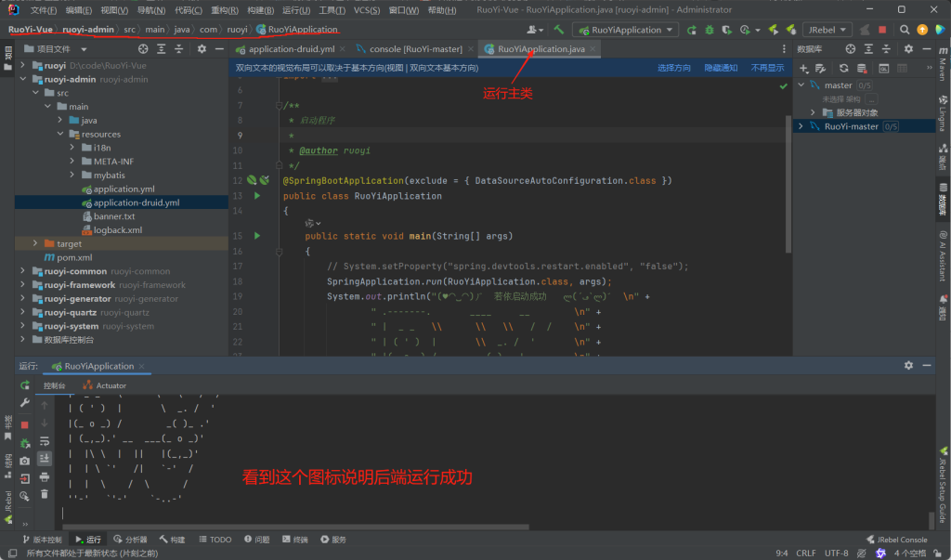Run with coverage using the shield icon
The width and height of the screenshot is (951, 560).
click(726, 30)
